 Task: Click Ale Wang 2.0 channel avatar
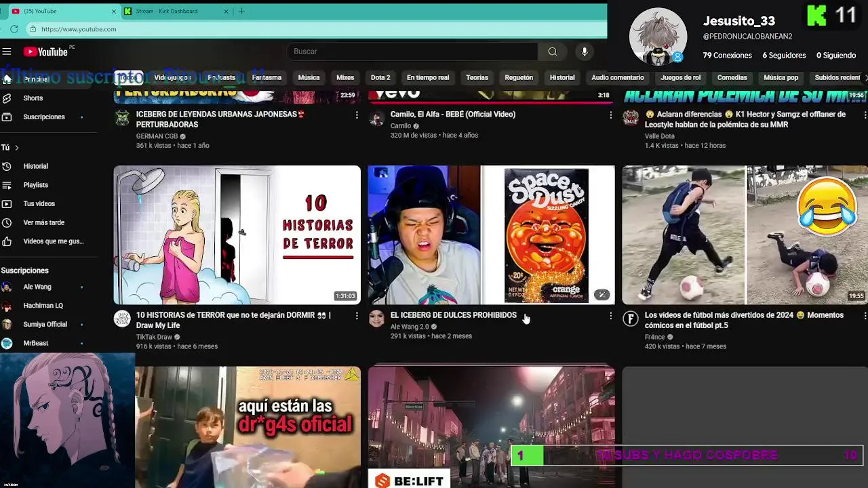pyautogui.click(x=376, y=319)
